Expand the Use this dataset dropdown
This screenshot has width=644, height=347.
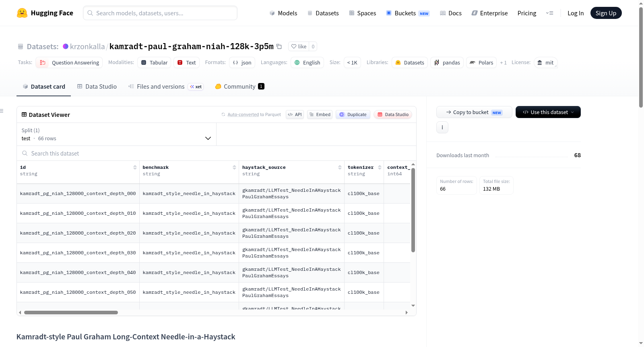click(x=548, y=112)
